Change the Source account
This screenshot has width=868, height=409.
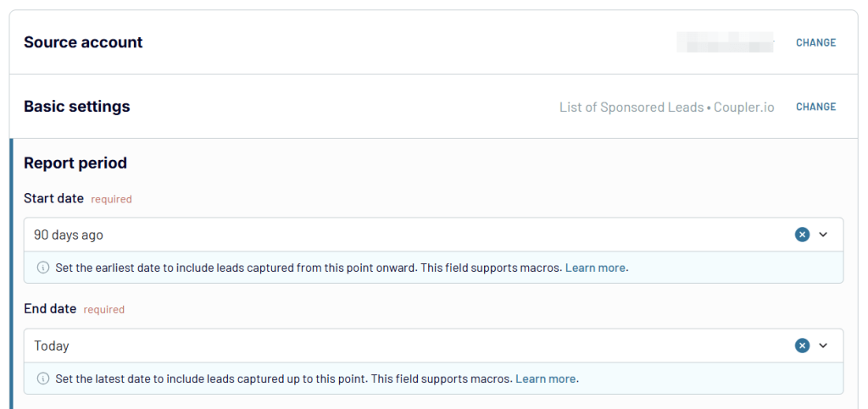(816, 42)
